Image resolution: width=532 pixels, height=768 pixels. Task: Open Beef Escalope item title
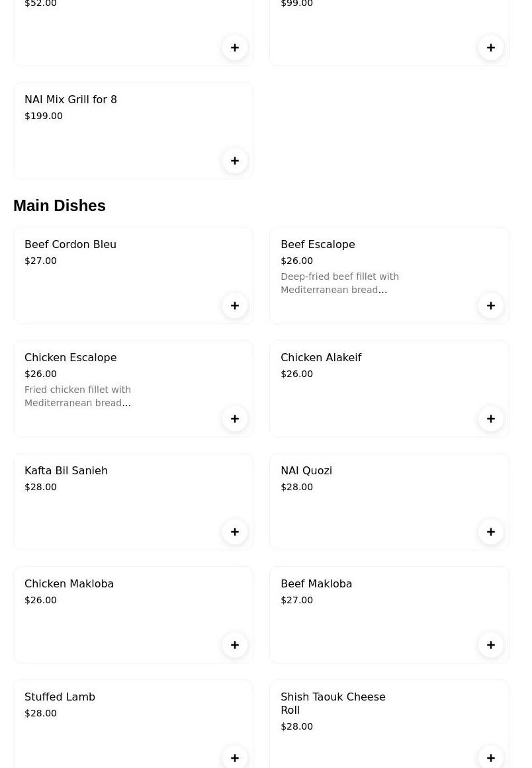click(x=318, y=245)
